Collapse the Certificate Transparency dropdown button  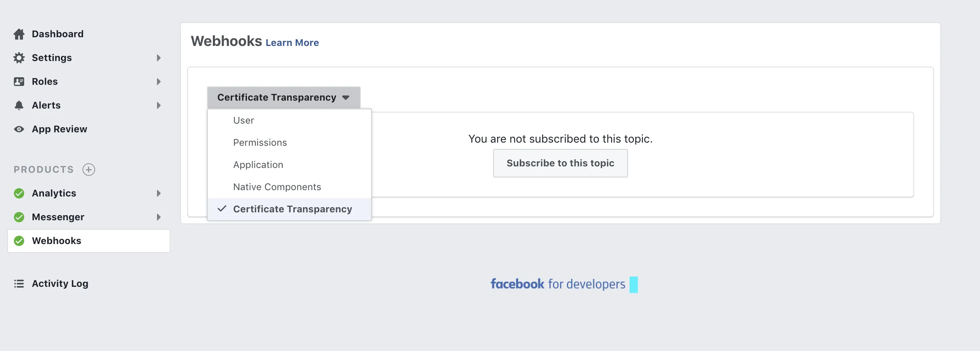tap(283, 97)
